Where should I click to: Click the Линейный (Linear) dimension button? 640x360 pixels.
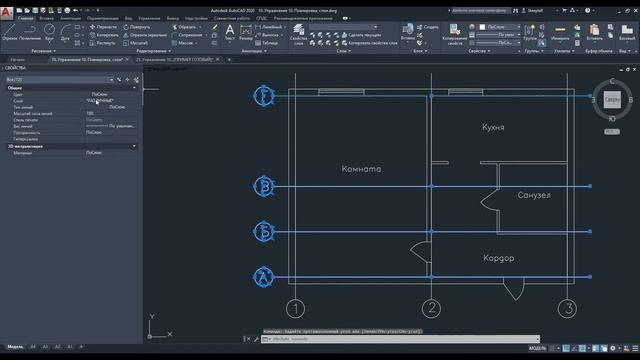tap(269, 27)
